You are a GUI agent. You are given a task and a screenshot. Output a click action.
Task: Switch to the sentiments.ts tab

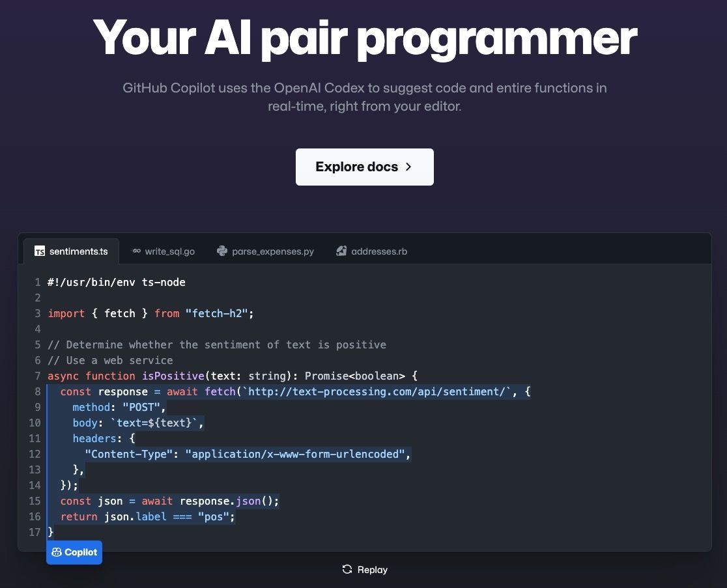pos(71,251)
